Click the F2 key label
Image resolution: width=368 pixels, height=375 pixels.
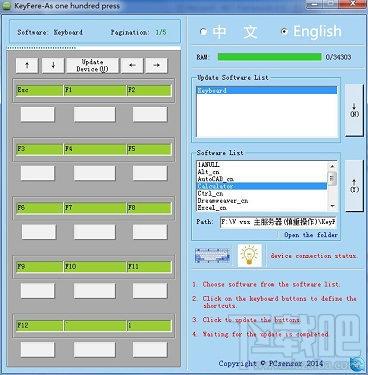coord(149,90)
